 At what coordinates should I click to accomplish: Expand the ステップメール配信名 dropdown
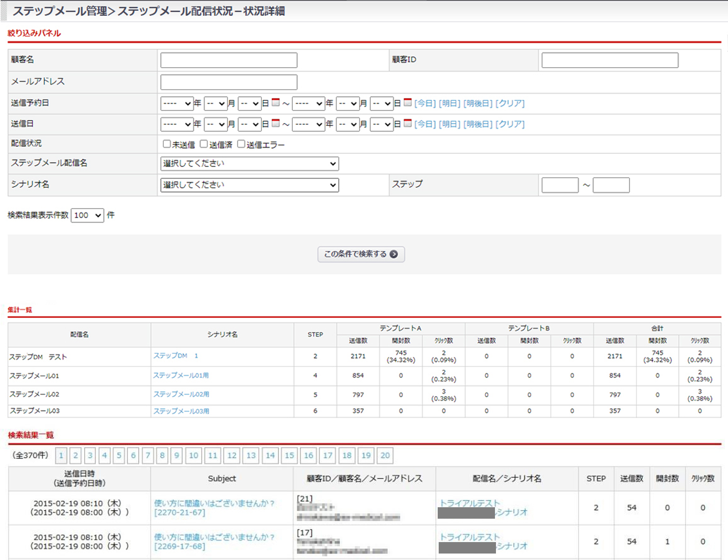coord(249,164)
